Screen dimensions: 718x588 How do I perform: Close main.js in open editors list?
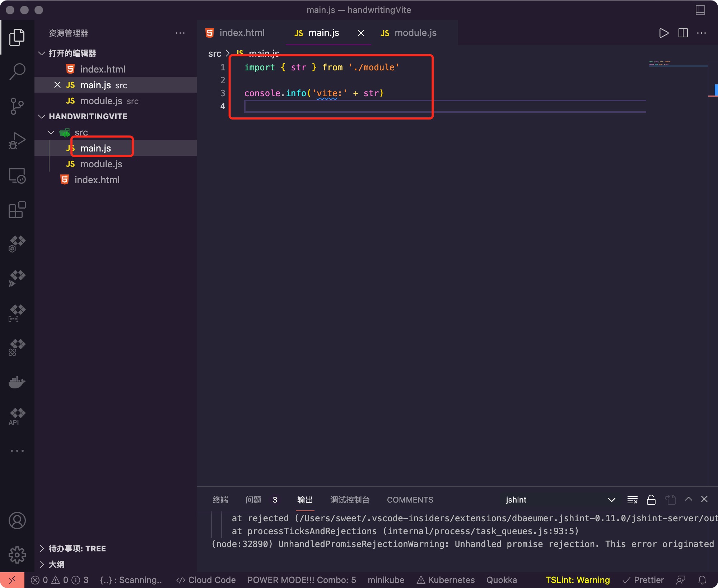click(57, 85)
